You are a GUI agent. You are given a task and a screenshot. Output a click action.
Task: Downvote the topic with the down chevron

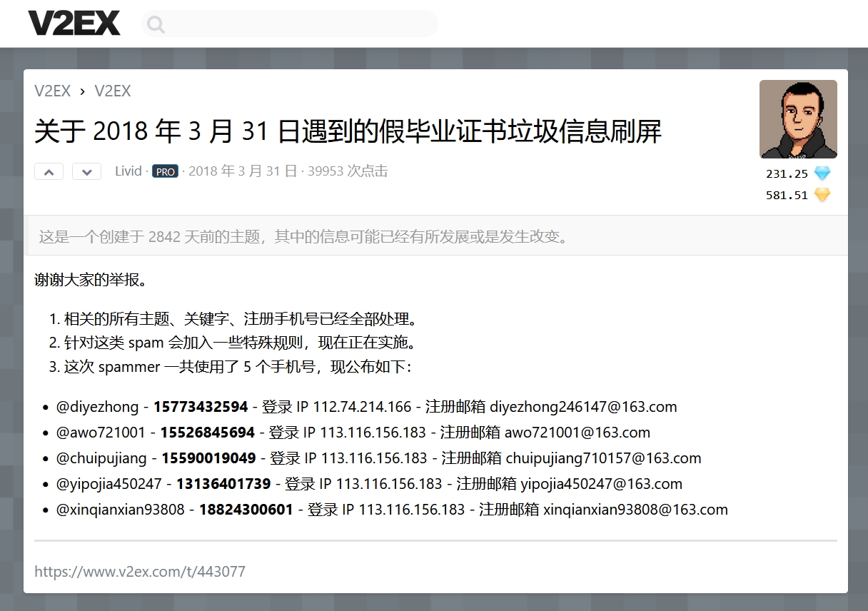click(x=86, y=171)
